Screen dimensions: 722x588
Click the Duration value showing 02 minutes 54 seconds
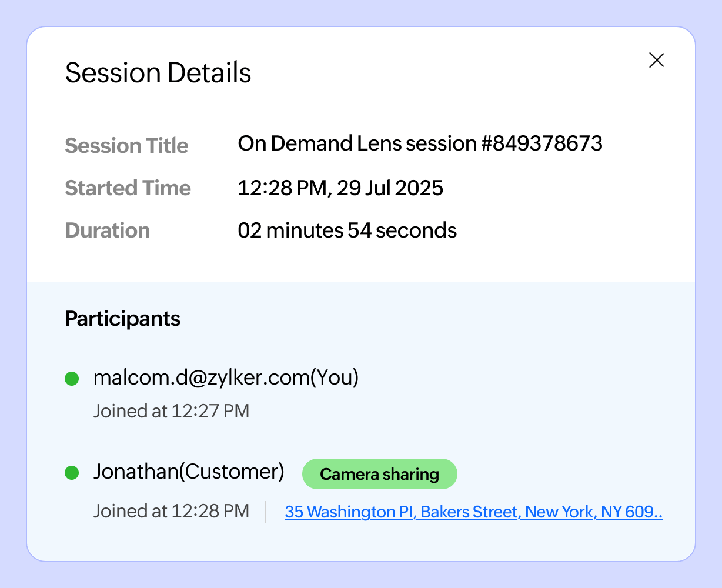pyautogui.click(x=347, y=230)
